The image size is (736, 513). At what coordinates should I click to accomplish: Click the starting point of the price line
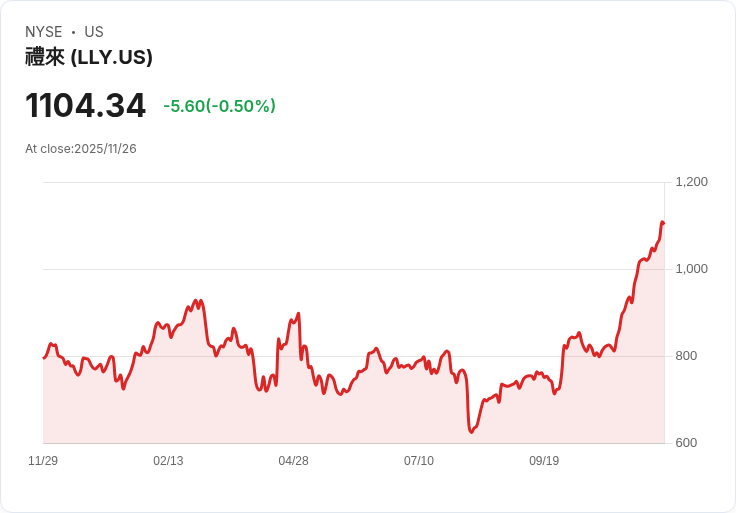(x=44, y=357)
